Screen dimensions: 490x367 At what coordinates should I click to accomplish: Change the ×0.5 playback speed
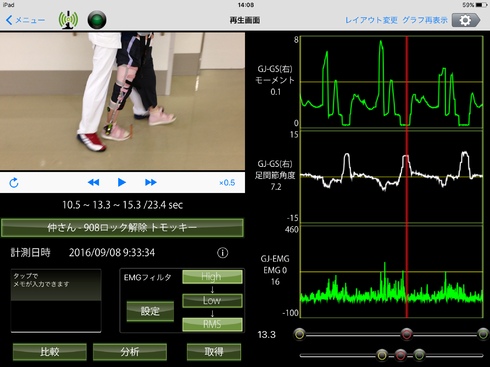tap(227, 183)
